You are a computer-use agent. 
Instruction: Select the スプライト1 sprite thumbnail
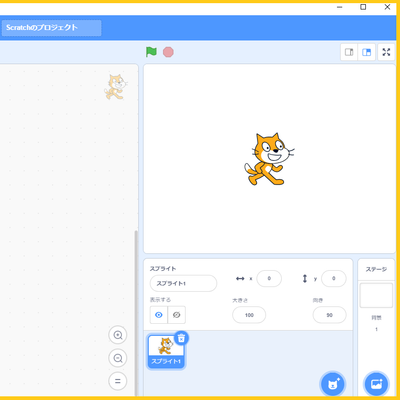coord(166,352)
